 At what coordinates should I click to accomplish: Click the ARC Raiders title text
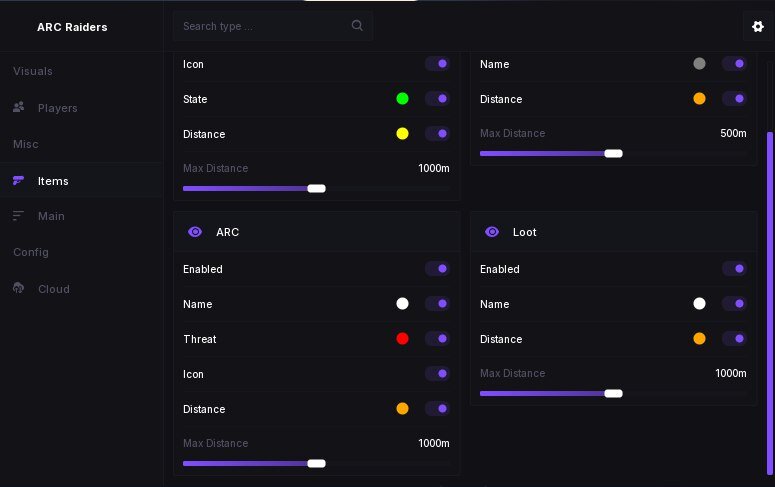click(72, 27)
